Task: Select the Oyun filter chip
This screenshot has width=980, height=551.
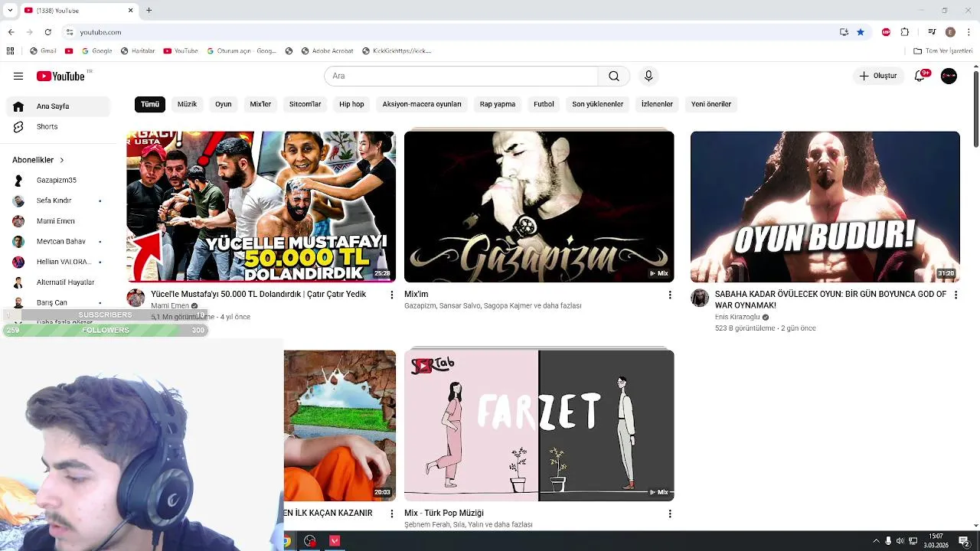Action: pyautogui.click(x=223, y=104)
